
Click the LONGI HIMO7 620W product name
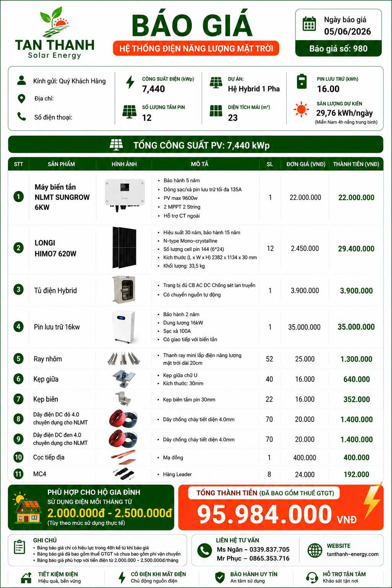click(56, 248)
